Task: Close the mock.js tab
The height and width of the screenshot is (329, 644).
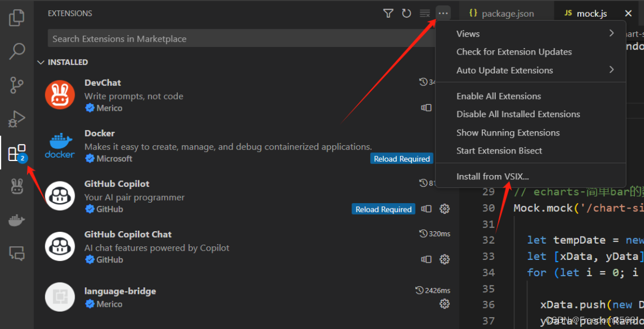Action: click(628, 14)
